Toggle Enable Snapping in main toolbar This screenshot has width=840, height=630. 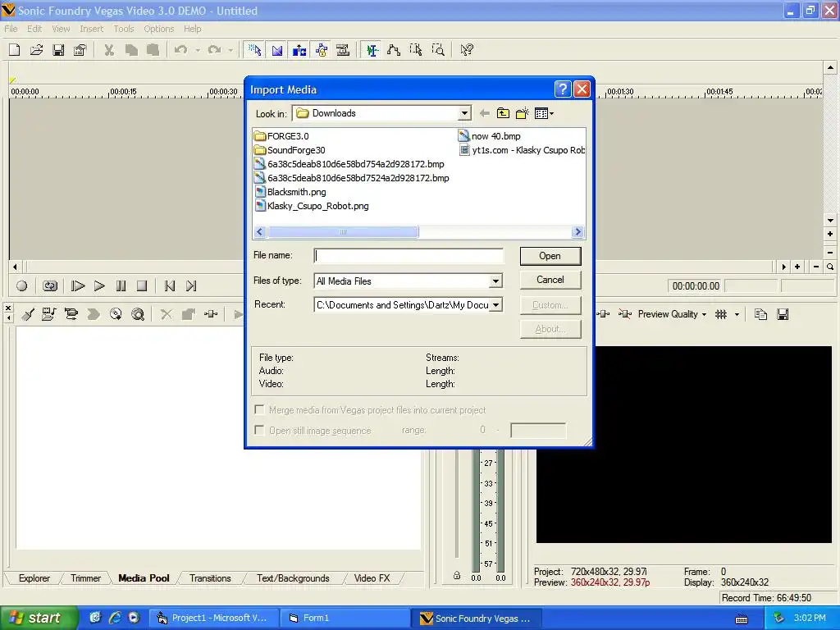[x=254, y=50]
